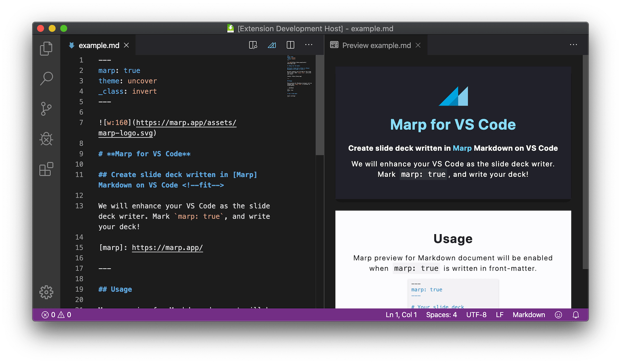
Task: Select the Search icon in activity bar
Action: click(47, 79)
